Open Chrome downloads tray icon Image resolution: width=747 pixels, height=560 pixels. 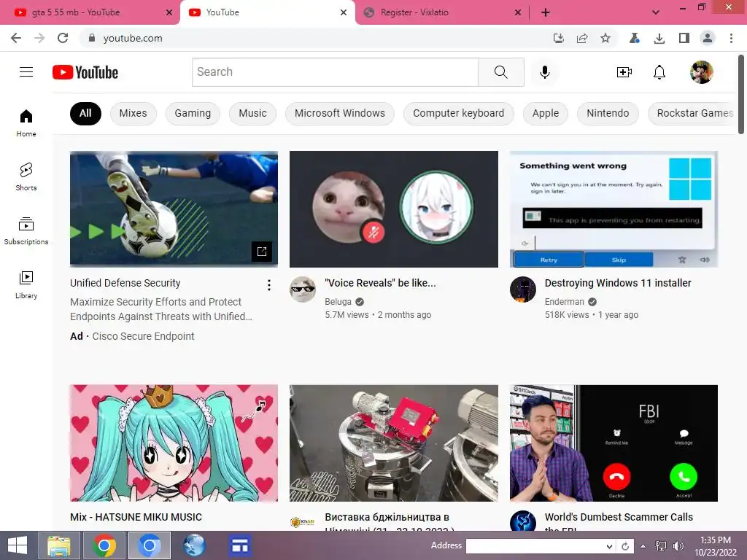coord(659,38)
